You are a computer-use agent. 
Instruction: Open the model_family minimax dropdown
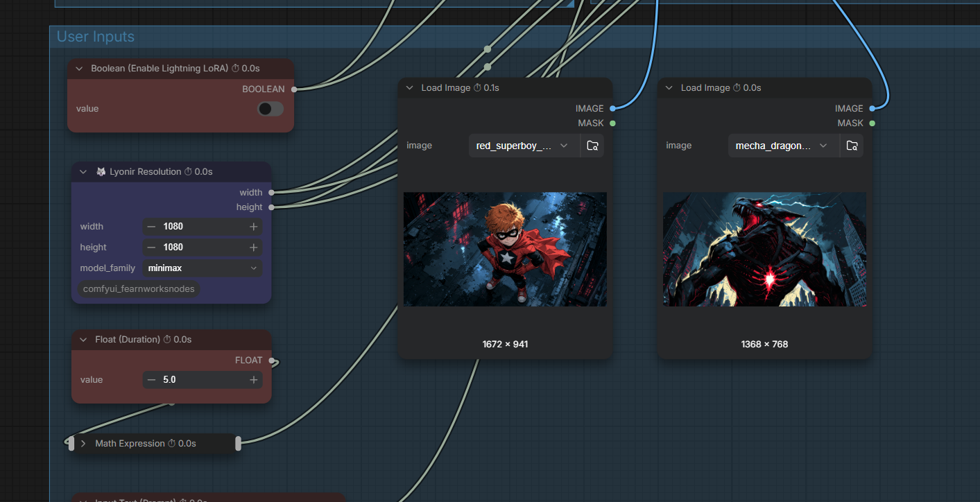pyautogui.click(x=203, y=268)
